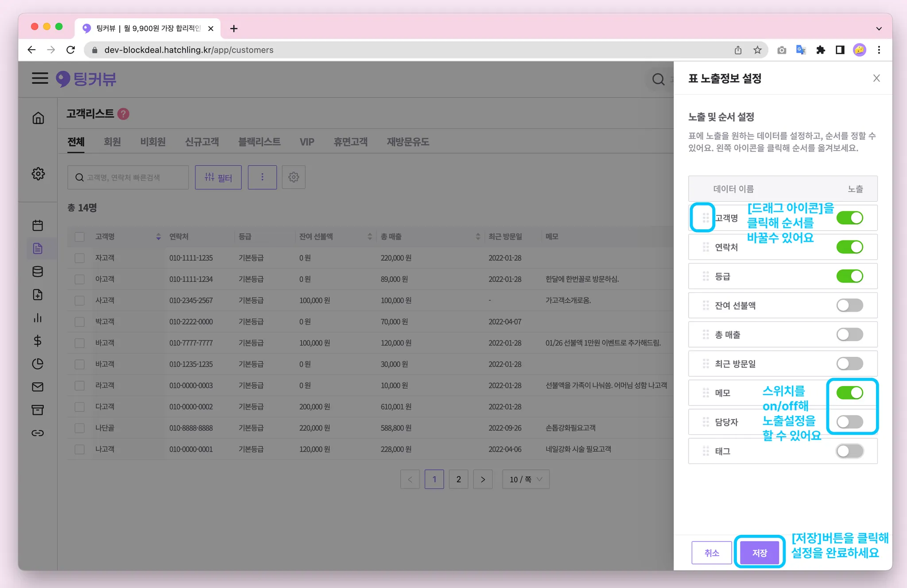Click the home icon in the sidebar
Screen dimensions: 907x588
(38, 118)
